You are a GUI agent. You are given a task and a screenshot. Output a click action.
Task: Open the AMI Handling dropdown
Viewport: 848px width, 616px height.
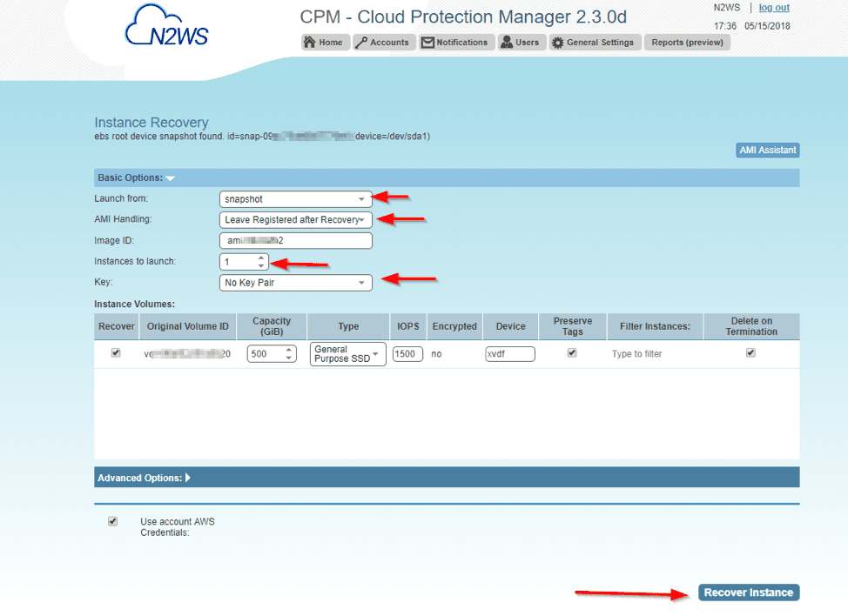[295, 220]
